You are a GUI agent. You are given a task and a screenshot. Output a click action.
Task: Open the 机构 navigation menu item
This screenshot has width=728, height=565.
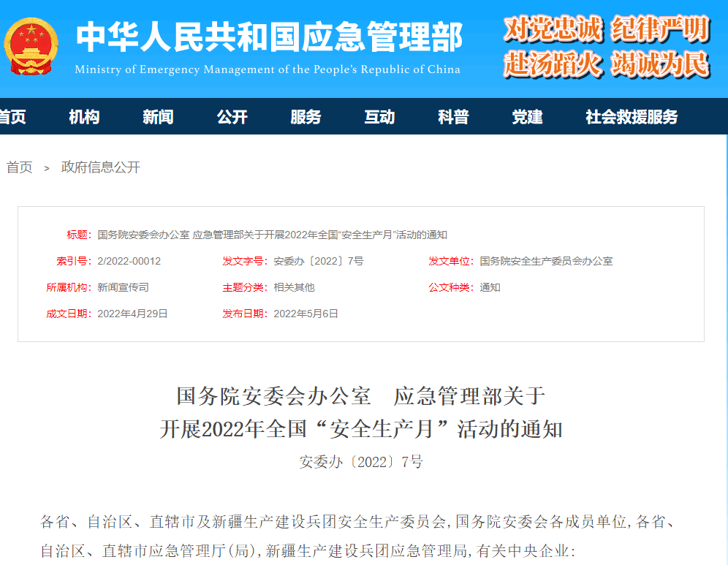click(84, 117)
